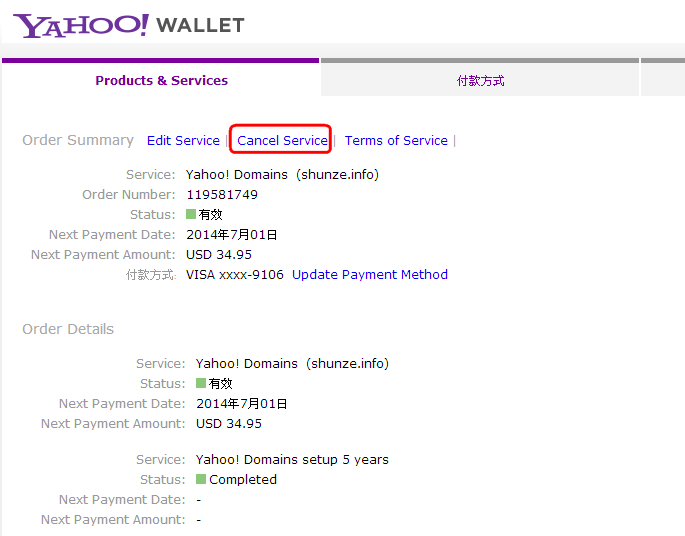Click the VISA xxxx-9106 payment text
The height and width of the screenshot is (536, 685).
[x=235, y=274]
